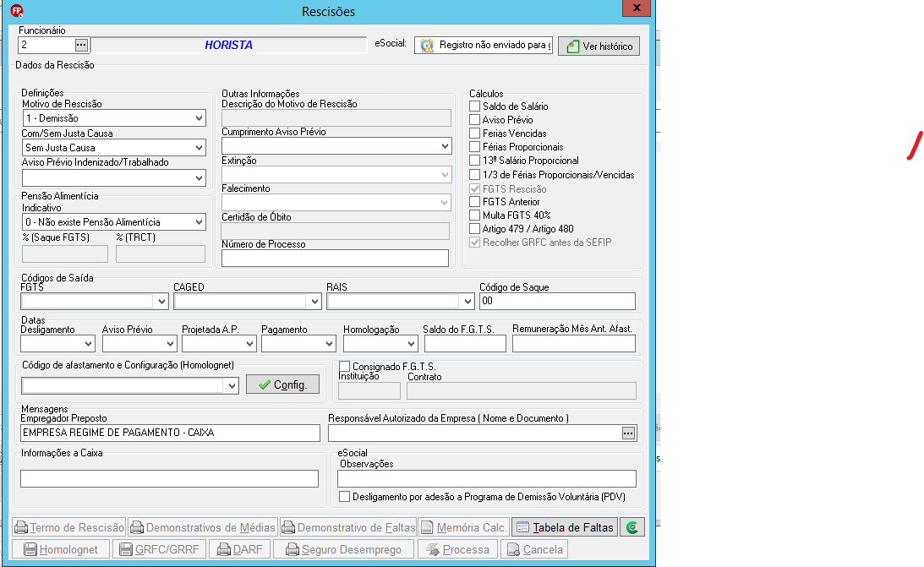Focus the Empregador Preposto text field
Screen dimensions: 924x567
click(x=170, y=433)
